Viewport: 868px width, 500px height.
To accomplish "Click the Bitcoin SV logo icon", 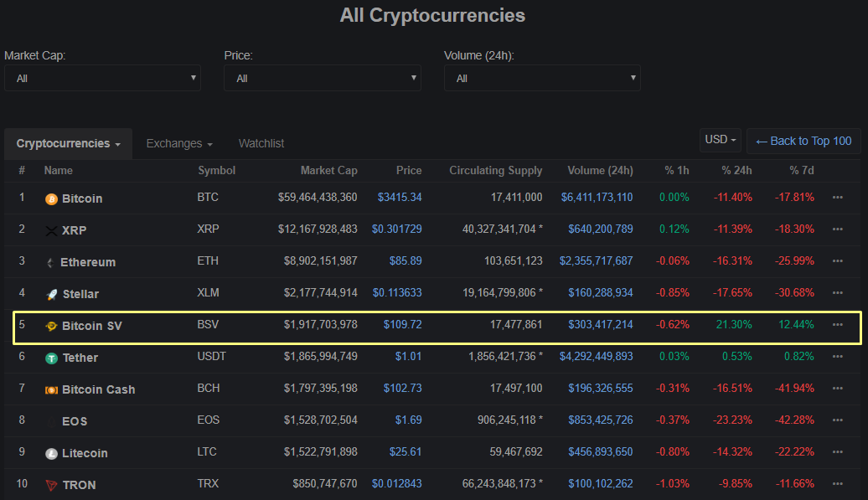I will (51, 327).
